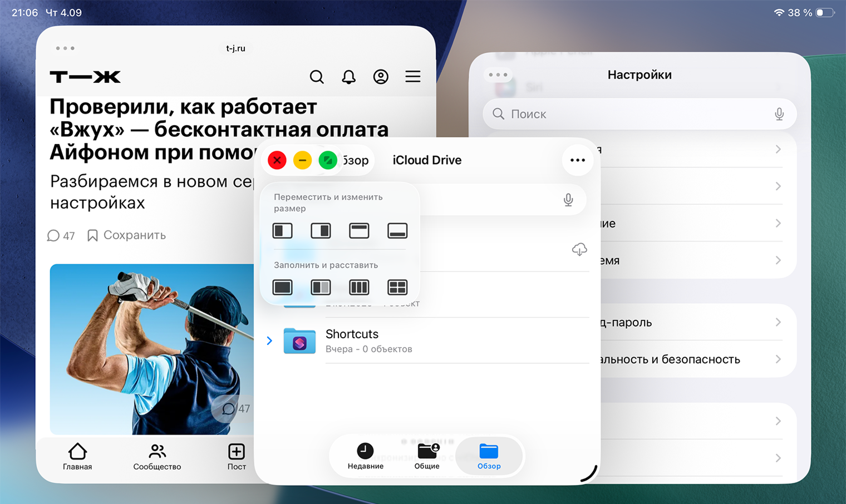Open more options menu in iCloud Drive

pos(577,160)
